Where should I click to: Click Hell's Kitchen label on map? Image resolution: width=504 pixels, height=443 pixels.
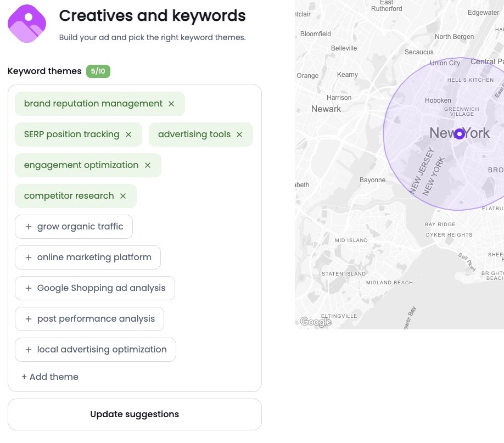pyautogui.click(x=471, y=80)
